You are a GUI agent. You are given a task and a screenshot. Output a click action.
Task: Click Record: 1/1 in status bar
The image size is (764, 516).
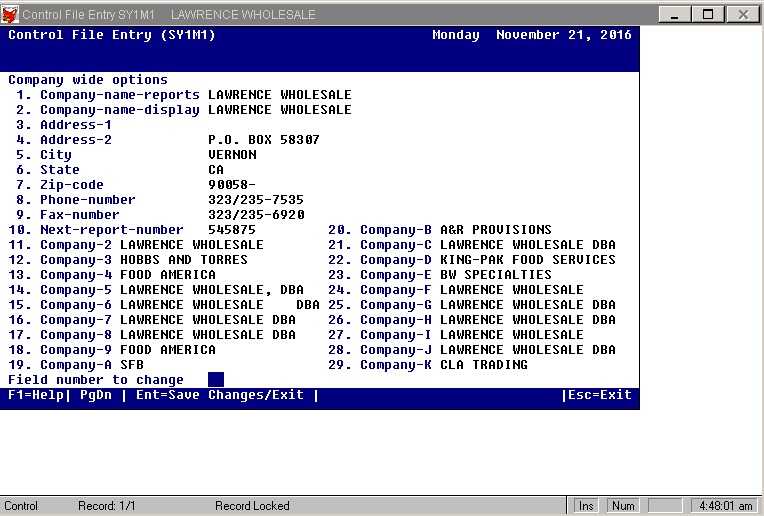point(107,506)
